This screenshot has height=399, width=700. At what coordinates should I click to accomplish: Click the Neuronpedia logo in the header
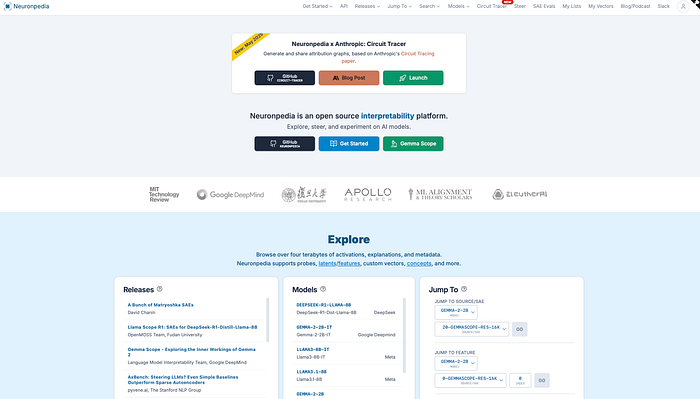click(x=26, y=6)
